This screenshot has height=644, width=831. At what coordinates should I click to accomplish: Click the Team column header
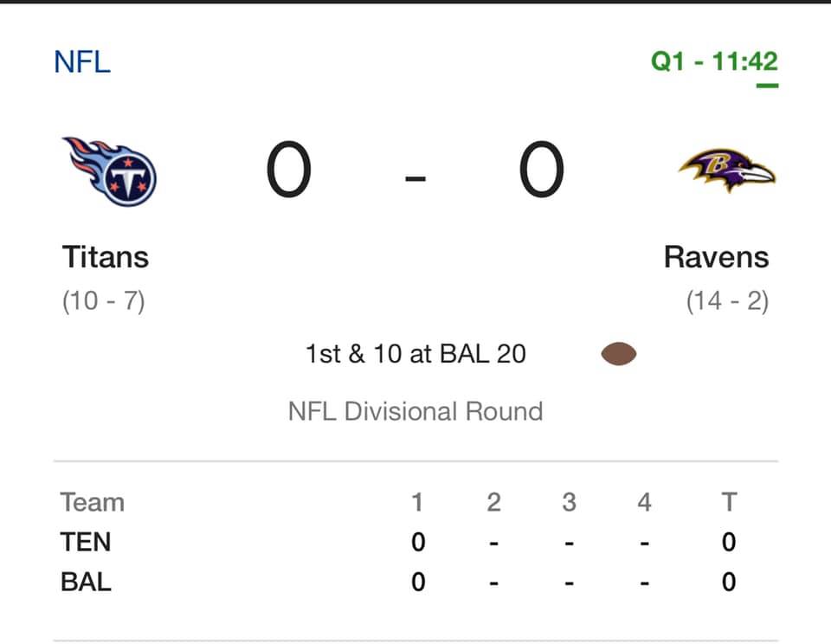tap(93, 502)
